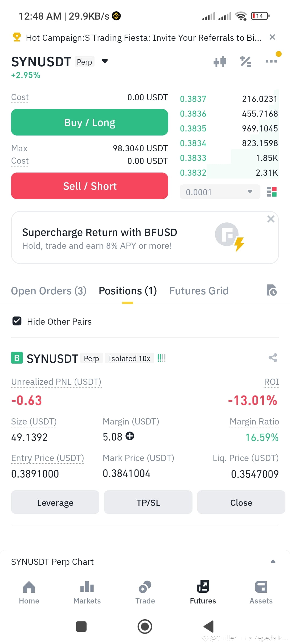Share the SYNUSDT position
This screenshot has width=290, height=644.
(273, 358)
